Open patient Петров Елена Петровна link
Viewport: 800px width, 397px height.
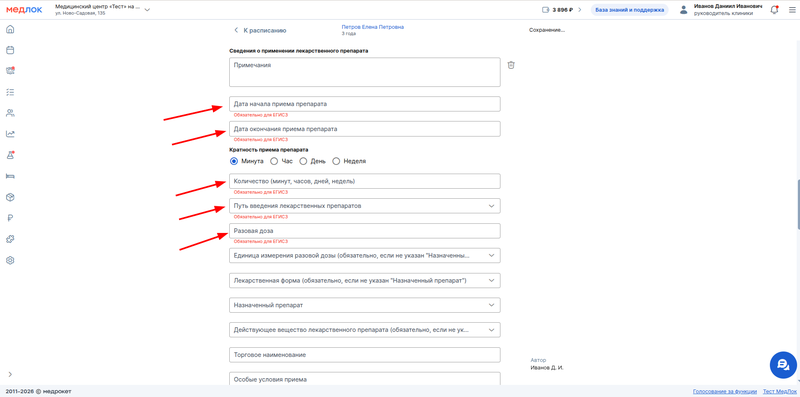point(372,27)
